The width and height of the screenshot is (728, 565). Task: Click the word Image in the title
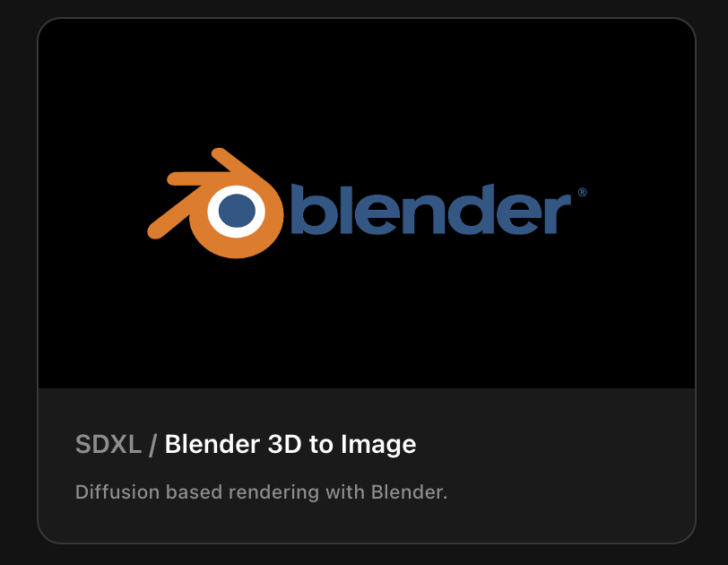pos(378,445)
